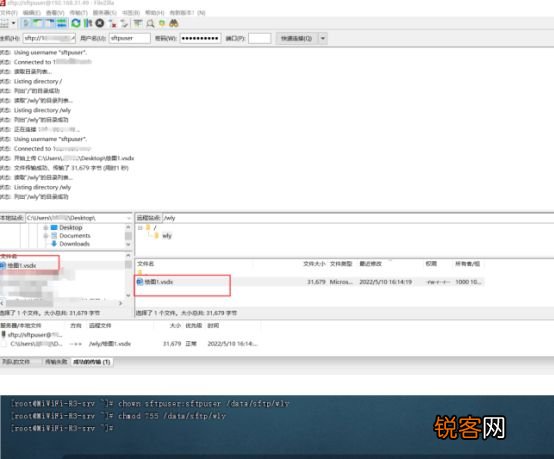Toggle the message log display
The width and height of the screenshot is (554, 459).
(26, 23)
